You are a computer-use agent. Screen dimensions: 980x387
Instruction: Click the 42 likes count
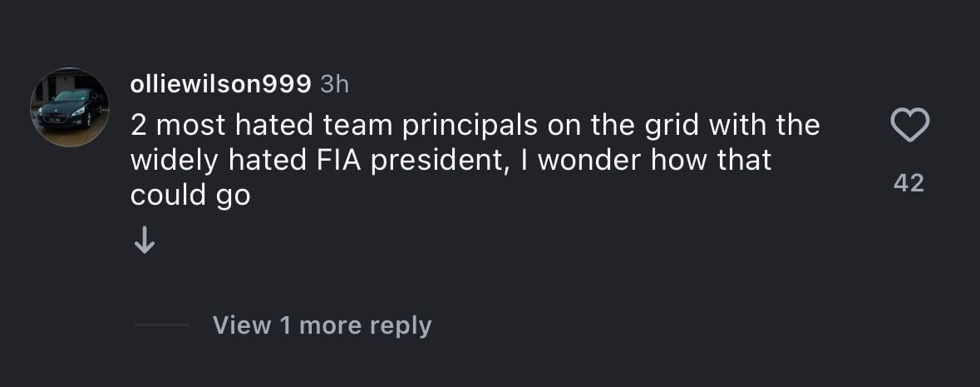coord(909,183)
